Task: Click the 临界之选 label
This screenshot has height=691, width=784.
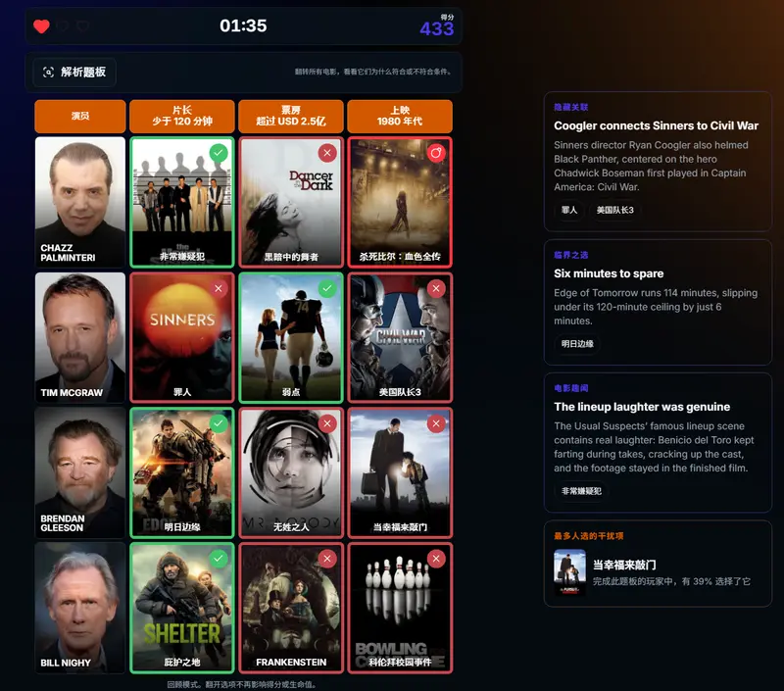Action: (x=571, y=255)
